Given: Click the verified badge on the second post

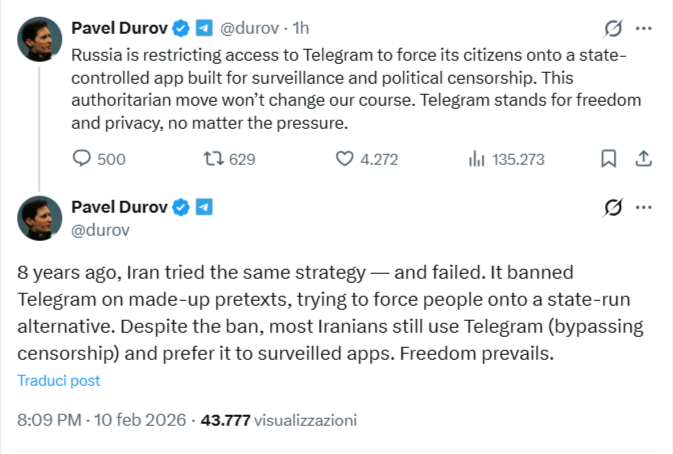Looking at the screenshot, I should tap(183, 207).
